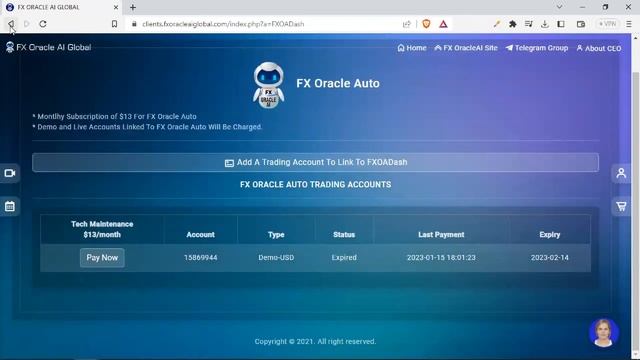
Task: Click the video camera side icon
Action: tap(10, 173)
